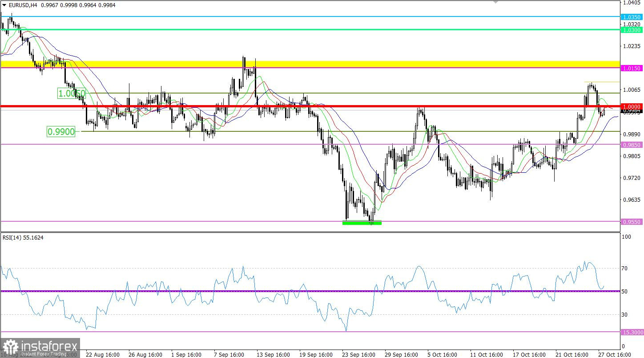
Task: Click the RSI scale value 100
Action: pyautogui.click(x=626, y=238)
